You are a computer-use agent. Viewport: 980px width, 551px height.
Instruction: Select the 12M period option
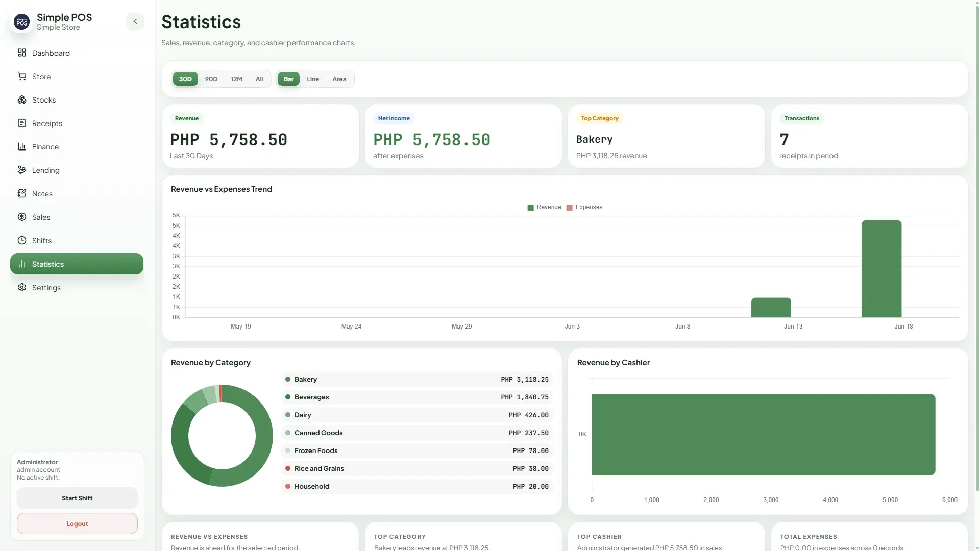pos(236,79)
